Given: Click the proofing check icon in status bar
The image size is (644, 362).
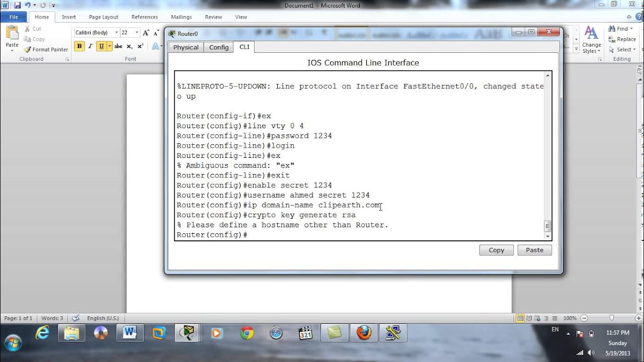Looking at the screenshot, I should (75, 318).
